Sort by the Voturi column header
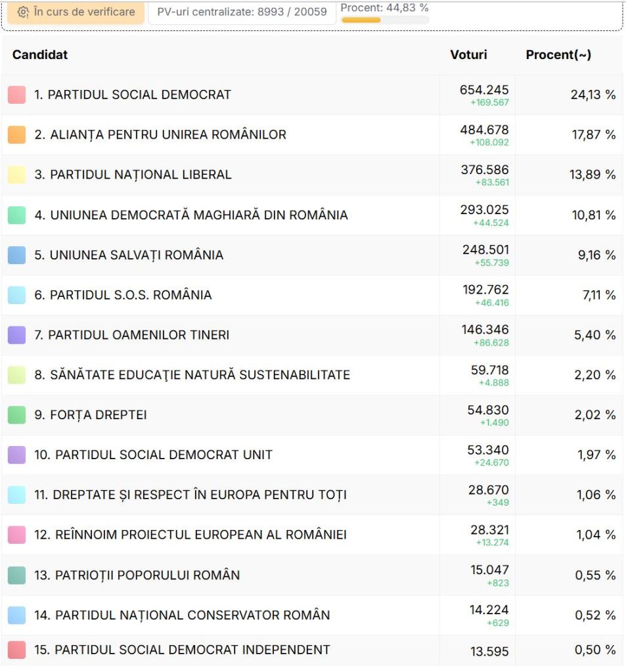Viewport: 626px width, 672px height. click(x=468, y=55)
